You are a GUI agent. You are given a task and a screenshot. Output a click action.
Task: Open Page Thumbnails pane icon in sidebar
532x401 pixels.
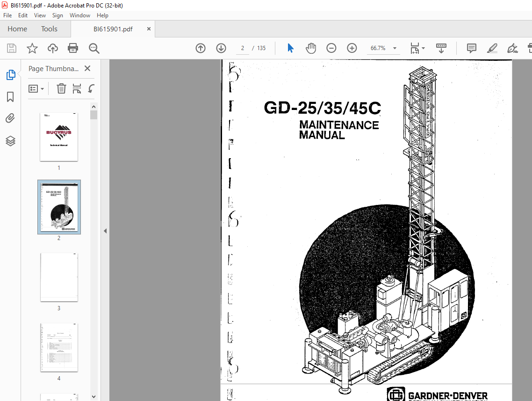pyautogui.click(x=10, y=75)
